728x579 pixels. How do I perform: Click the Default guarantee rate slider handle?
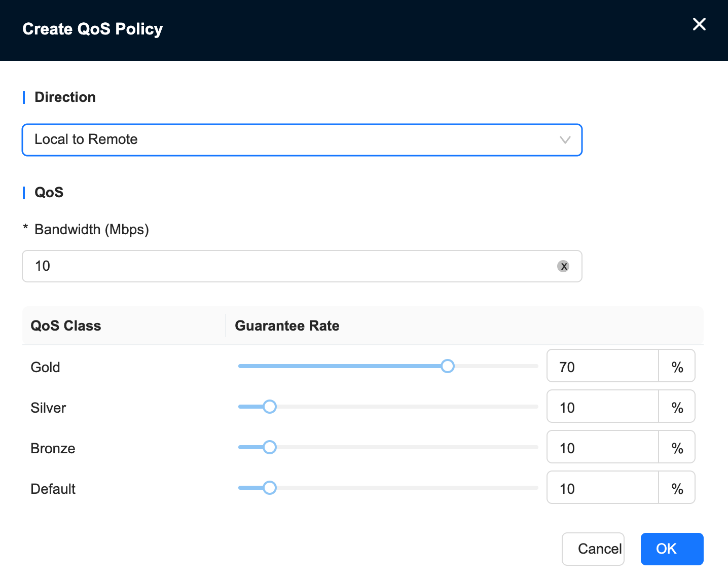click(270, 488)
